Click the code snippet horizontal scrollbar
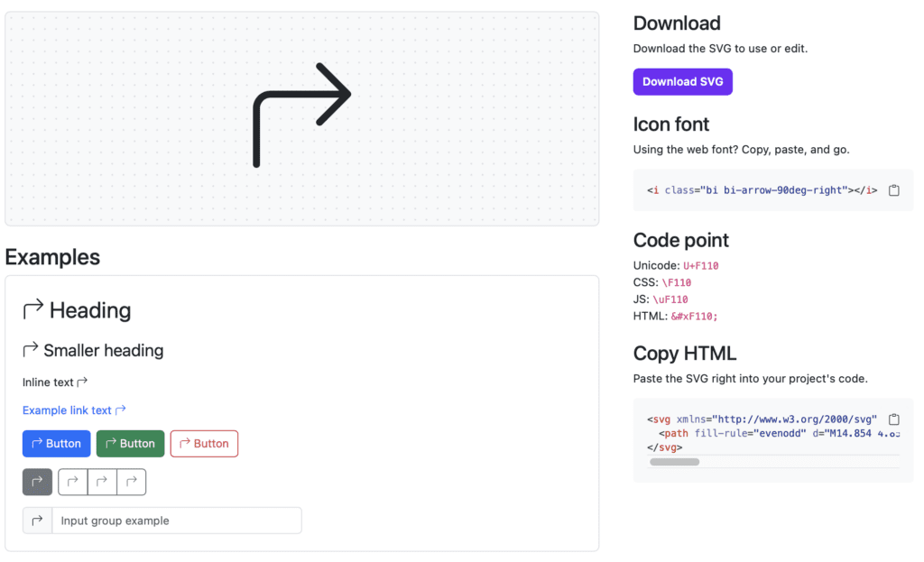The height and width of the screenshot is (562, 924). click(674, 462)
